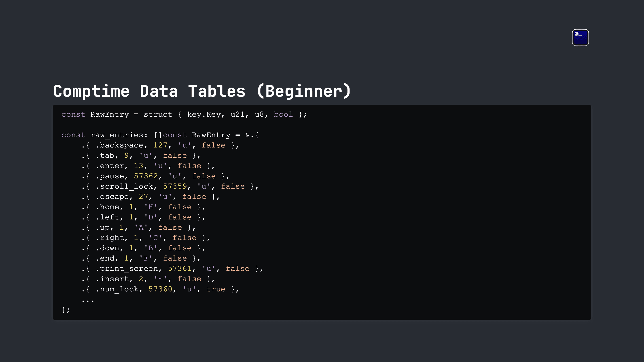Click the RawEntry struct definition line

[x=184, y=114]
